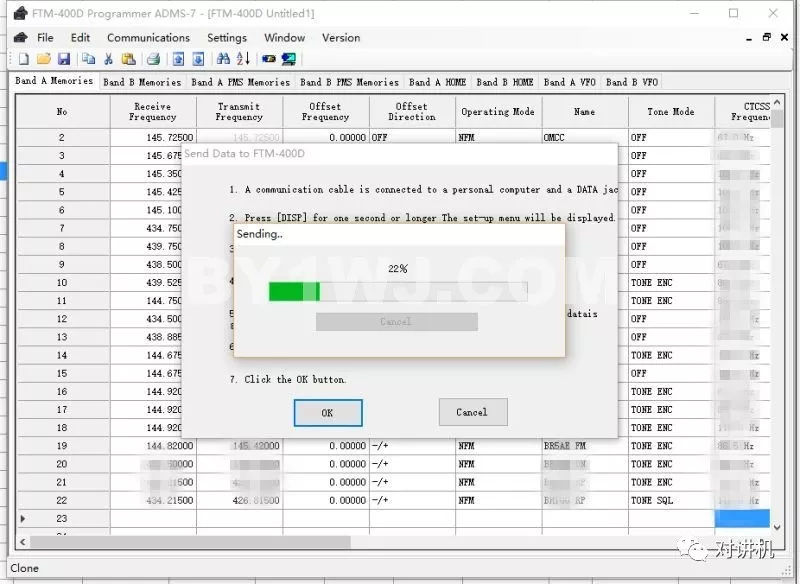Click the radio transceiver toolbar icon
Screen dimensions: 800x584
(268, 59)
